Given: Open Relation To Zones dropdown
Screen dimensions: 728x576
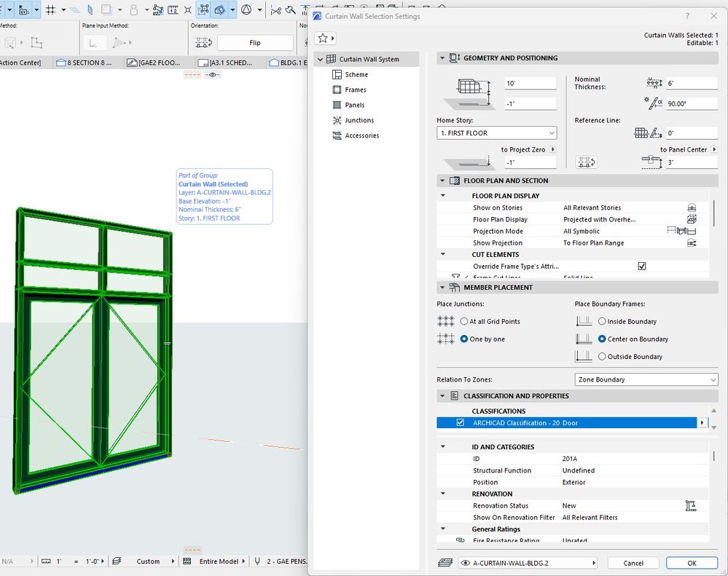Looking at the screenshot, I should coord(646,379).
